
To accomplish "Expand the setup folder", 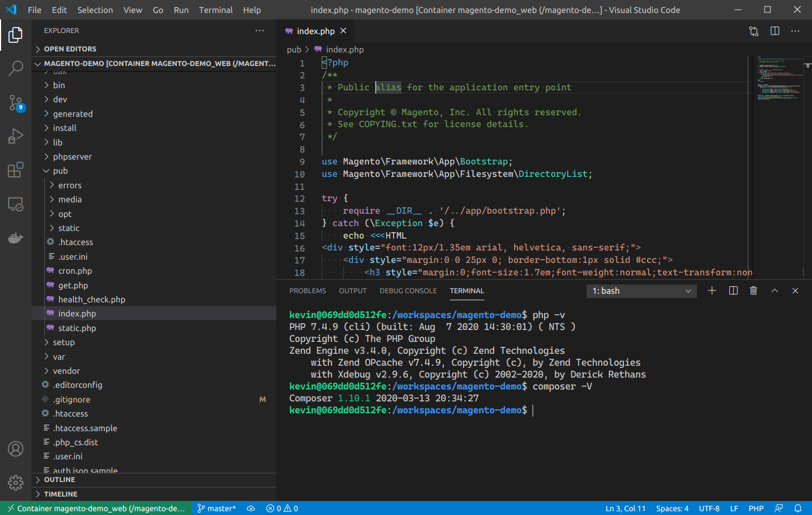I will pos(154,342).
